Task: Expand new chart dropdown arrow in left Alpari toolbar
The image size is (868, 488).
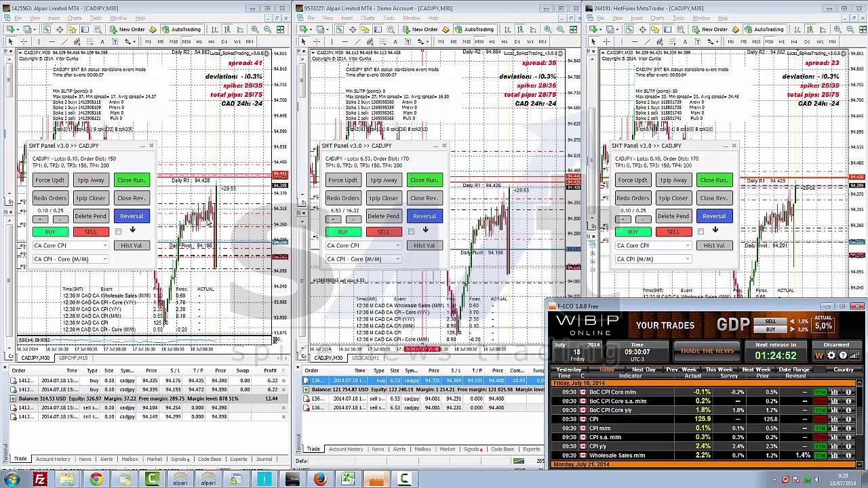Action: [18, 29]
